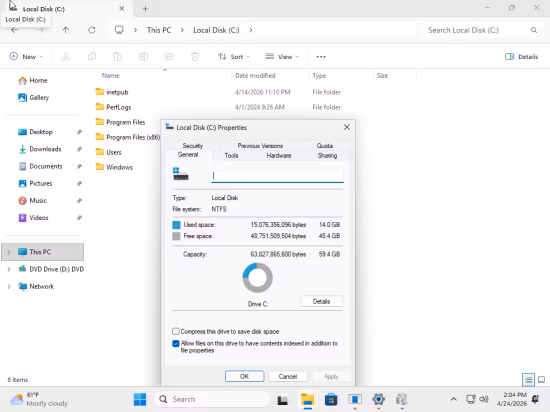
Task: Open Microsoft Store from the taskbar
Action: (331, 399)
